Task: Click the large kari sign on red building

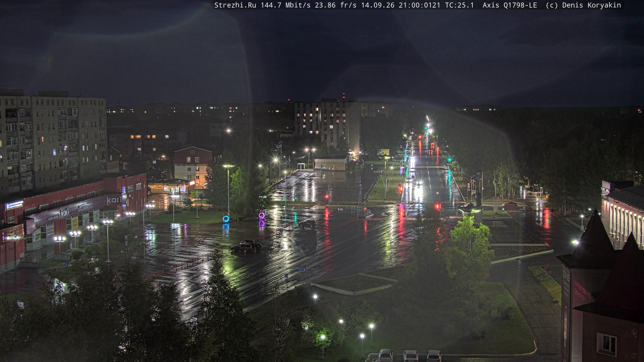Action: click(114, 200)
